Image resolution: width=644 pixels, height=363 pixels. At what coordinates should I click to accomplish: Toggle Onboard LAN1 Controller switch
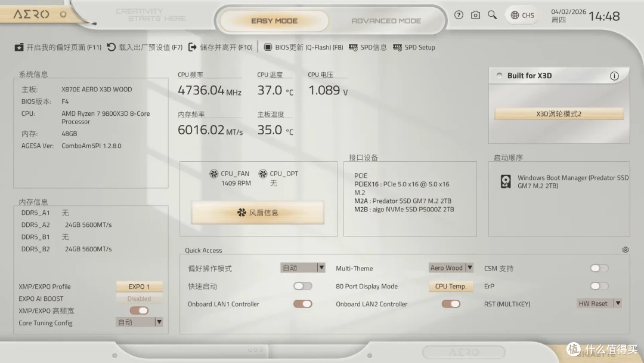pos(303,304)
